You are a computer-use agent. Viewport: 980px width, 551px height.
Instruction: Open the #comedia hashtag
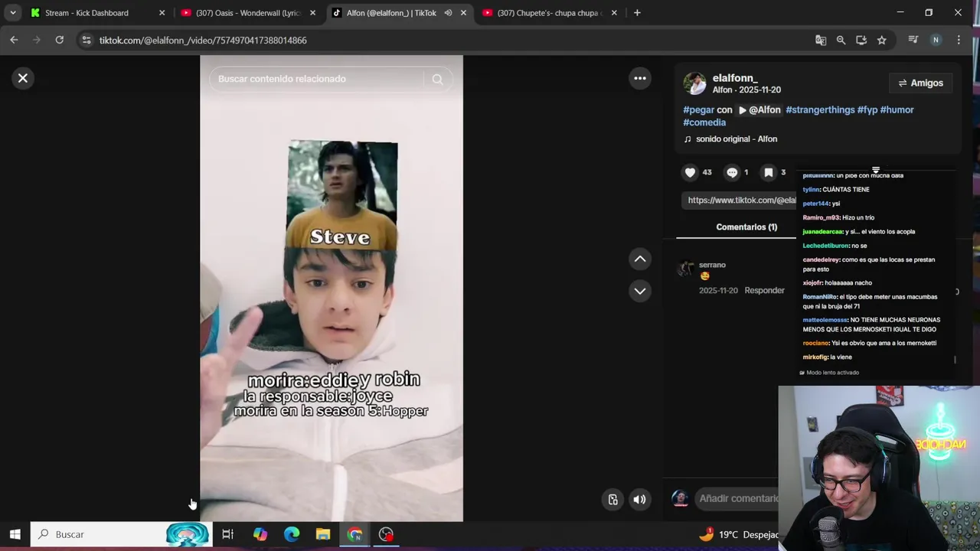pos(704,122)
